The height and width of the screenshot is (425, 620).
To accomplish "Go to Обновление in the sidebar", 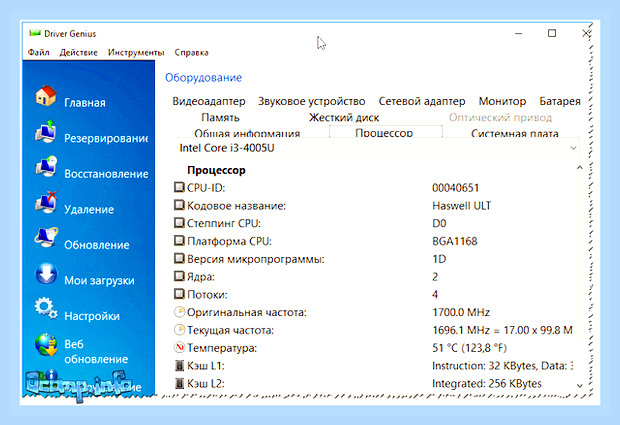I will 97,245.
